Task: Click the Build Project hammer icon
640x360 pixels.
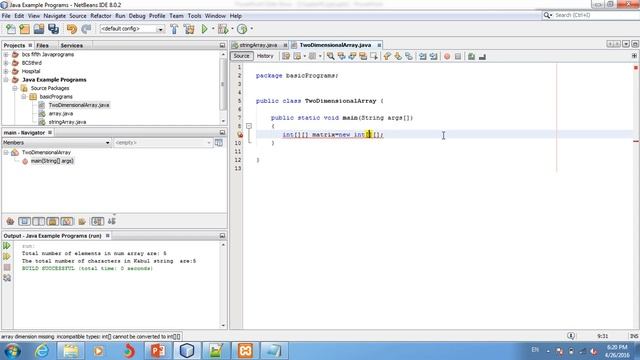Action: (x=174, y=29)
